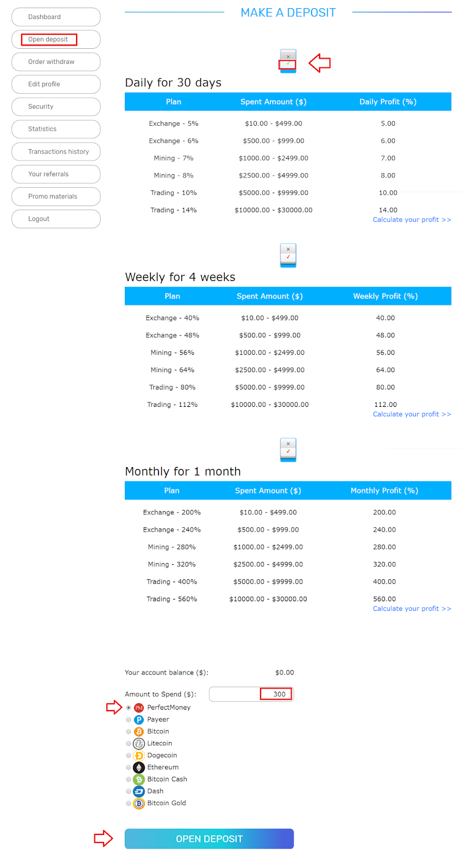Click the Bitcoin Gold logo icon
The height and width of the screenshot is (868, 462).
(x=139, y=803)
